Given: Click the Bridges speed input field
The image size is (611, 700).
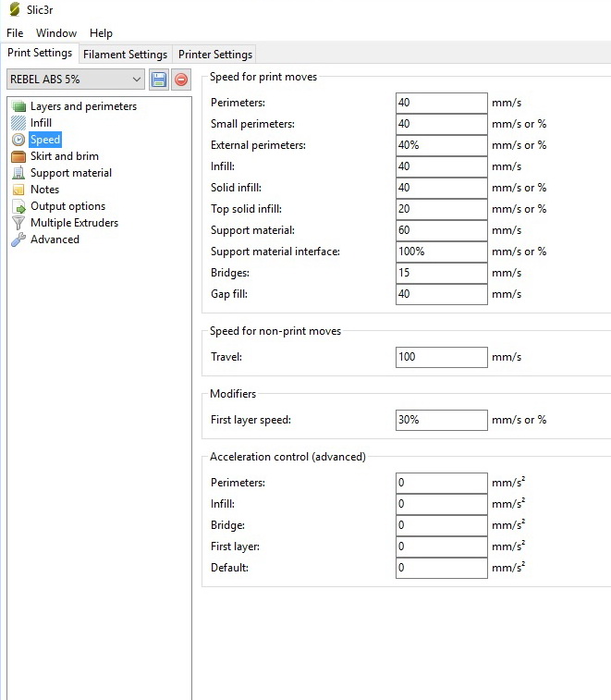Looking at the screenshot, I should (x=441, y=273).
